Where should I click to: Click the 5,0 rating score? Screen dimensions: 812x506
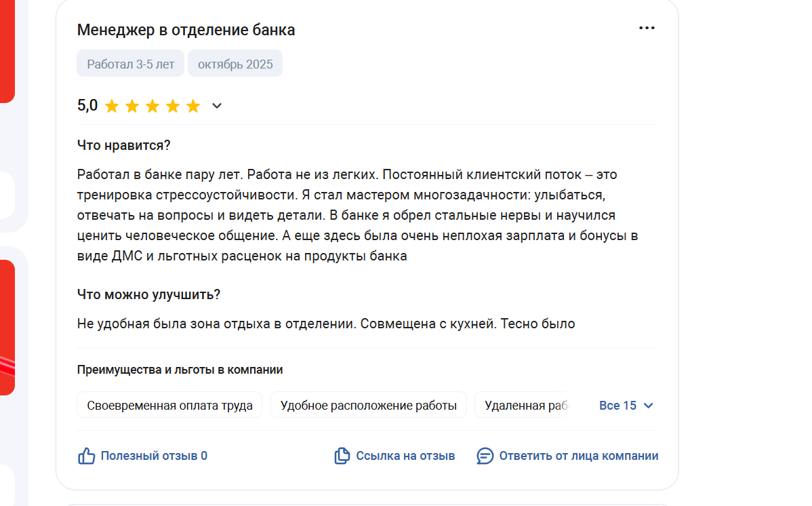click(x=87, y=106)
